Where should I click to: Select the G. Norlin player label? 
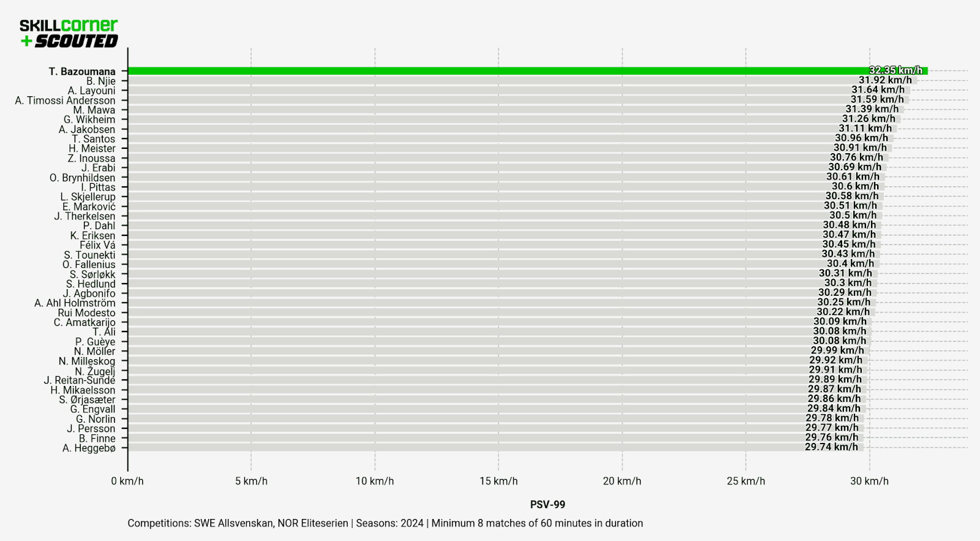96,419
